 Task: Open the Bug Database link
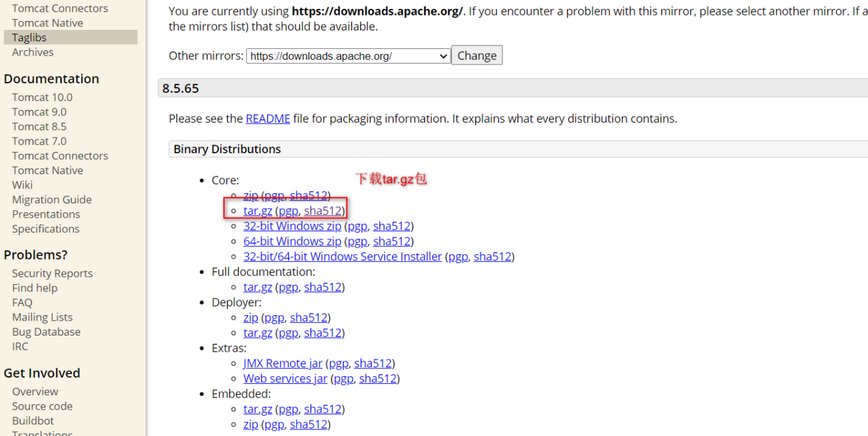pyautogui.click(x=46, y=332)
